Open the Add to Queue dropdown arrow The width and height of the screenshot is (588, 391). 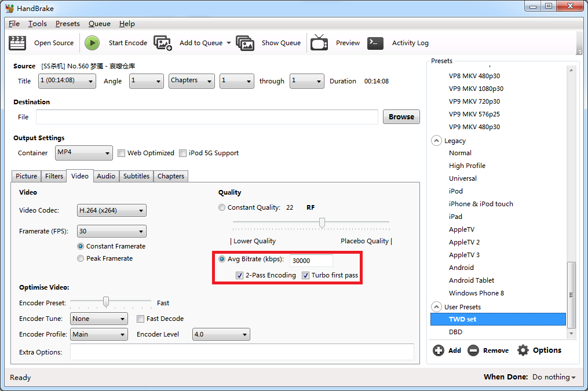[229, 43]
